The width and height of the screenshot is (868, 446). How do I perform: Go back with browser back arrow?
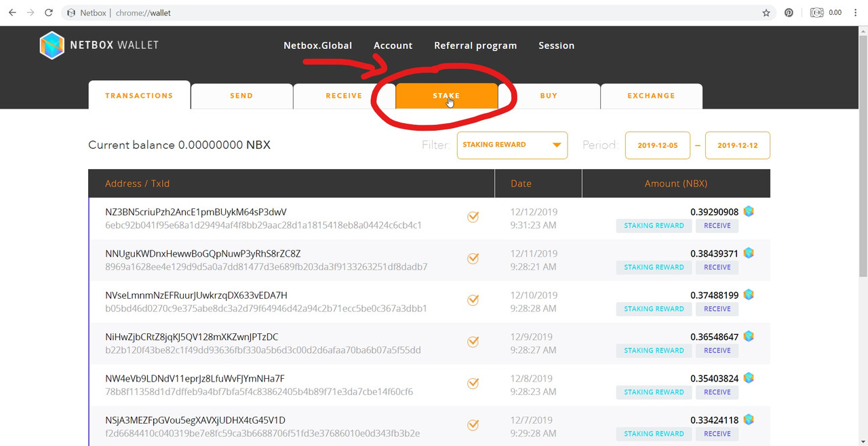12,13
